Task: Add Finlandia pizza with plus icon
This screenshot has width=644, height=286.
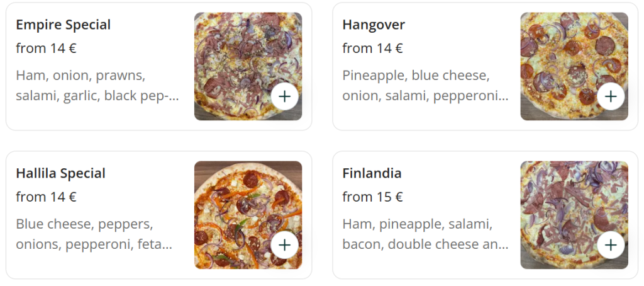Action: 611,244
